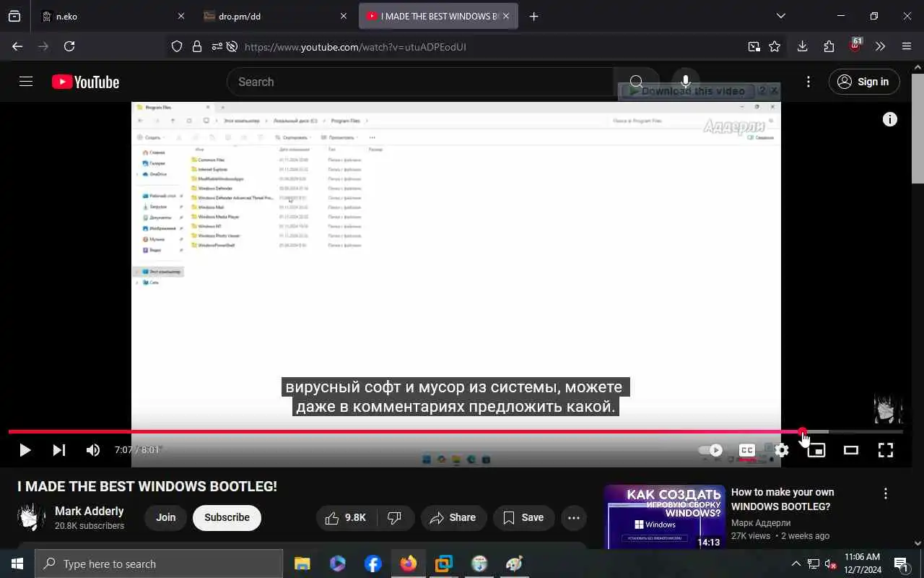Start voice search with microphone icon
Screen dimensions: 924x578
685,82
